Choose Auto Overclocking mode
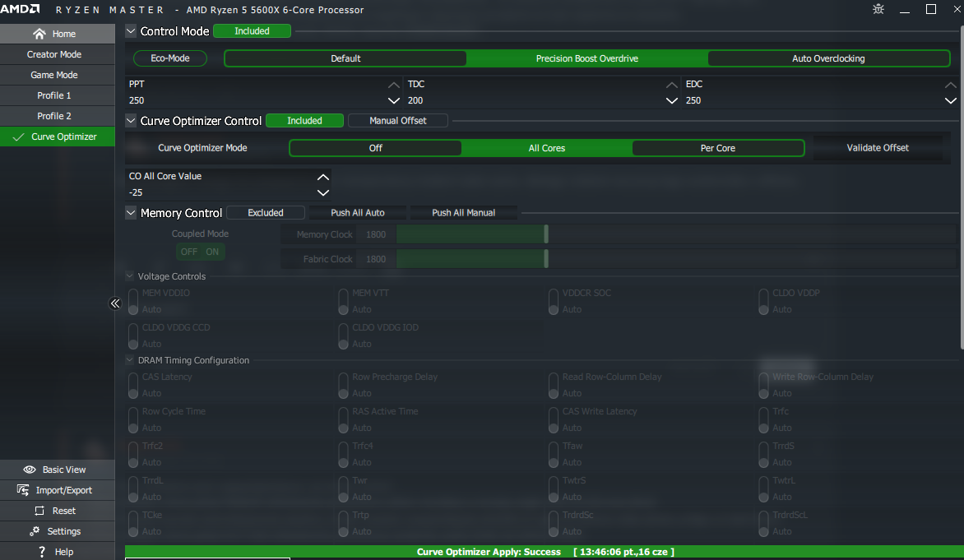 (828, 58)
